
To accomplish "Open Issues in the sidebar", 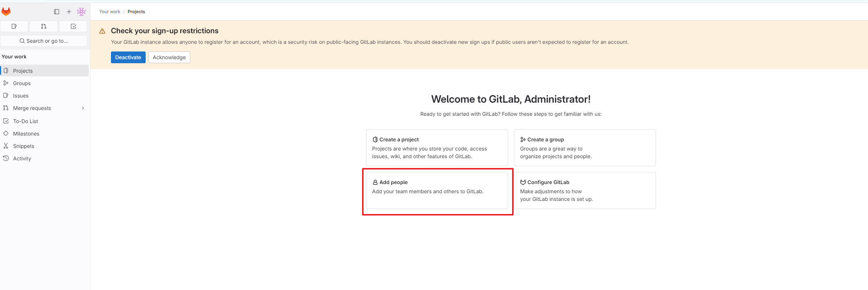I will pyautogui.click(x=45, y=96).
